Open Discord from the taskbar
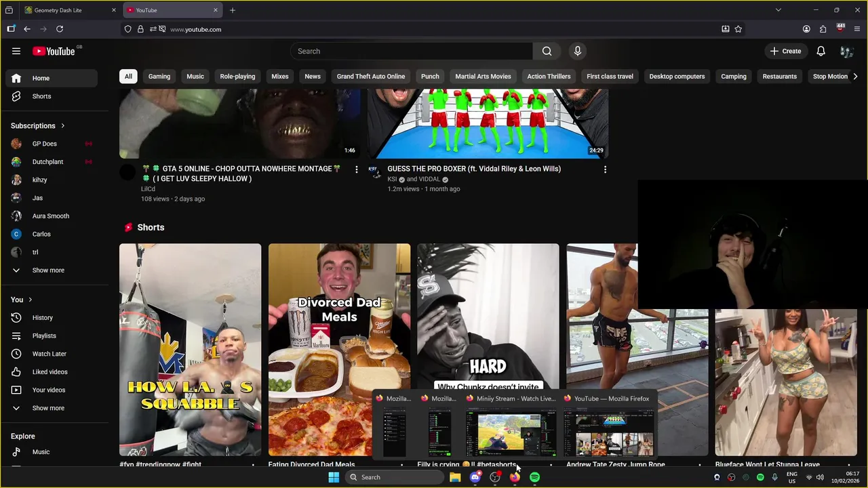868x488 pixels. point(475,477)
